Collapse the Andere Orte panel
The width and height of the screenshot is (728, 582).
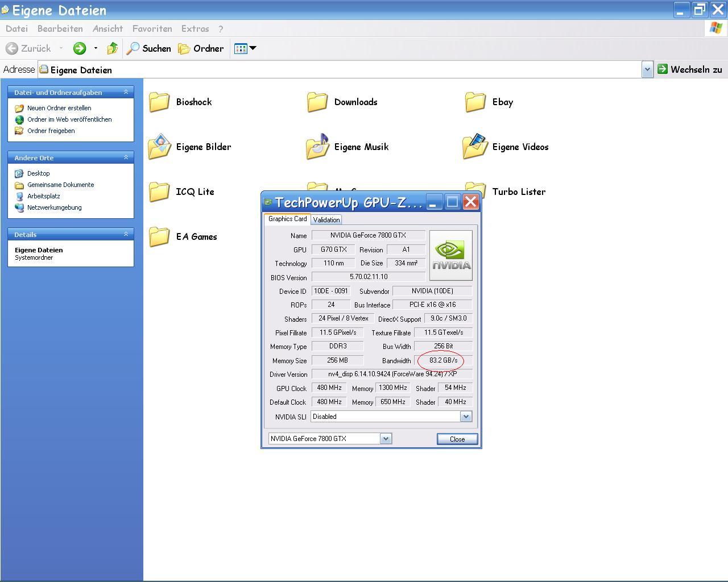[x=126, y=157]
